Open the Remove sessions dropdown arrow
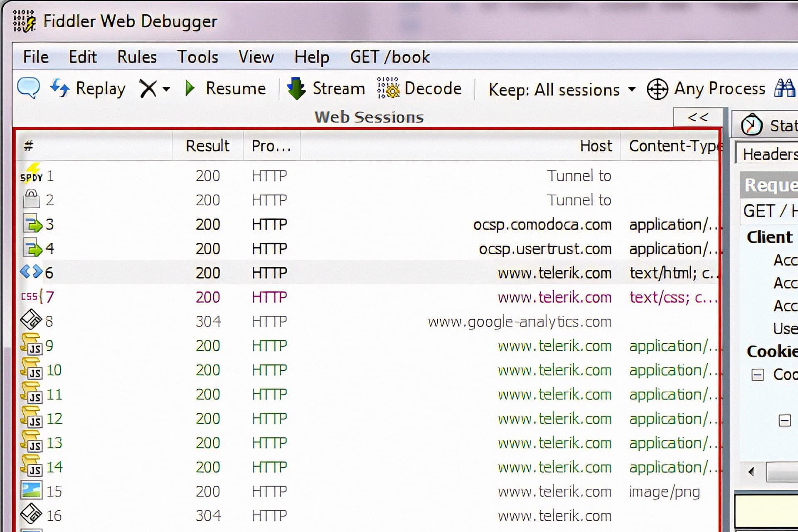 166,89
